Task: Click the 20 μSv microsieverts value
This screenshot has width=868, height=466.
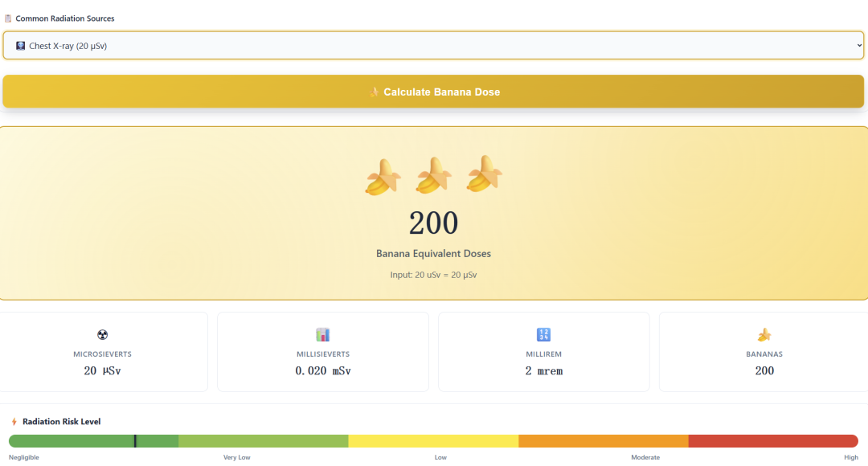Action: 102,371
